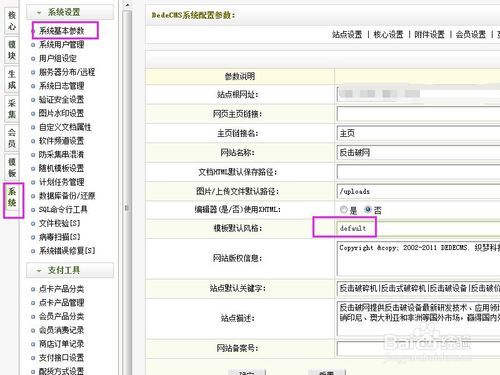Viewport: 500px width, 375px height.
Task: Open 病毒扫描[S]
Action: (x=60, y=237)
